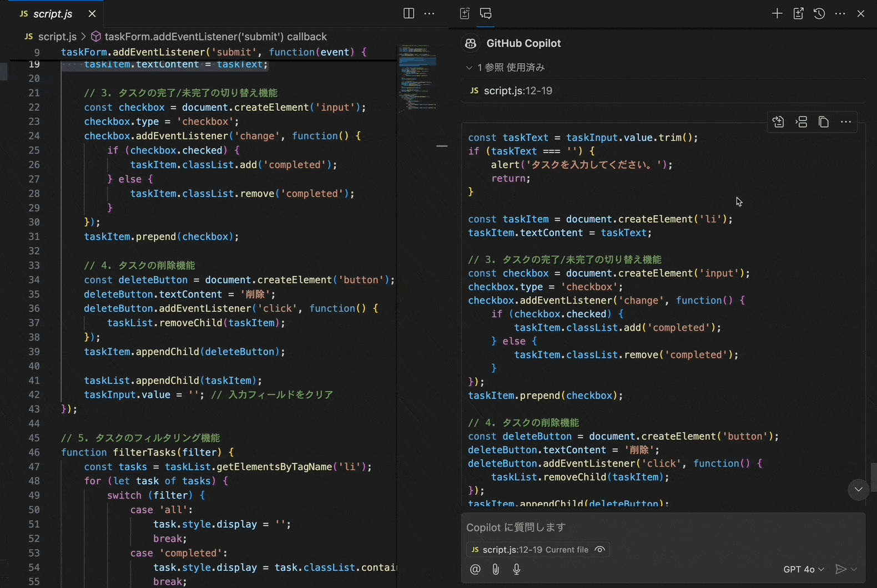This screenshot has width=877, height=588.
Task: Click the editor minimap
Action: (x=417, y=78)
